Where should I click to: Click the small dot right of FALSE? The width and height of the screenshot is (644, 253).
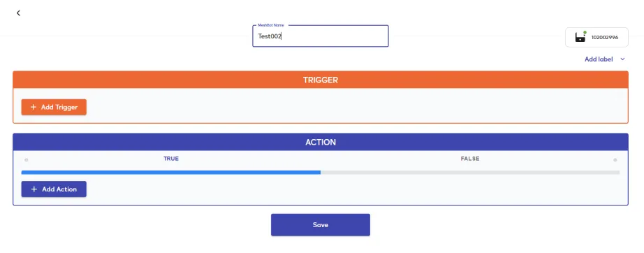point(615,160)
